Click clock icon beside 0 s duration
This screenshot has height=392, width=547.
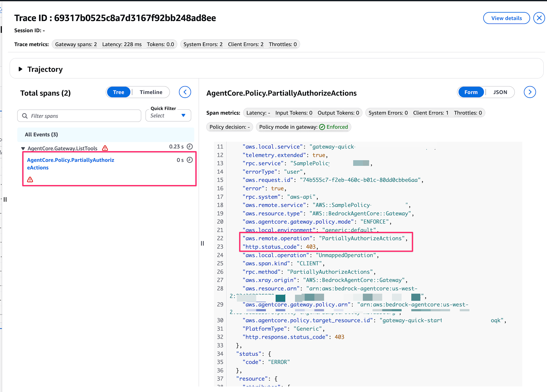click(x=190, y=160)
